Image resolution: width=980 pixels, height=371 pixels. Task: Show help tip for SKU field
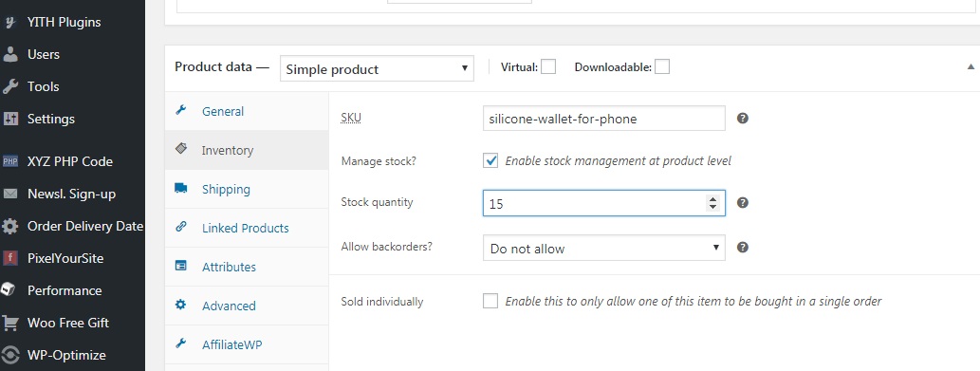(x=743, y=118)
